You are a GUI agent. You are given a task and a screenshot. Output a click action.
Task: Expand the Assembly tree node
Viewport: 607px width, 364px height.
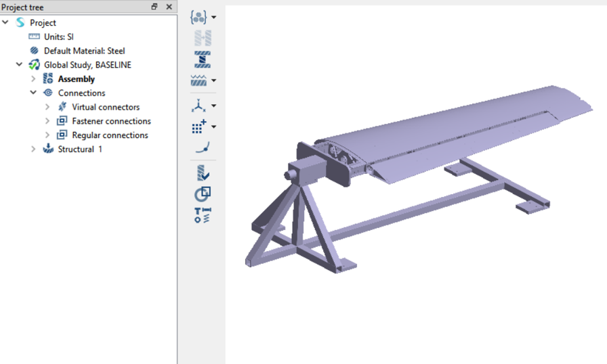point(33,79)
